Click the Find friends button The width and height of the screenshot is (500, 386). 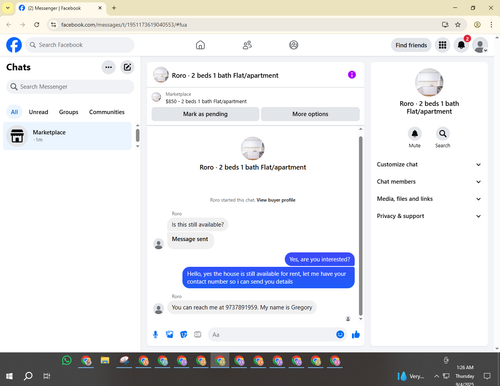click(411, 45)
